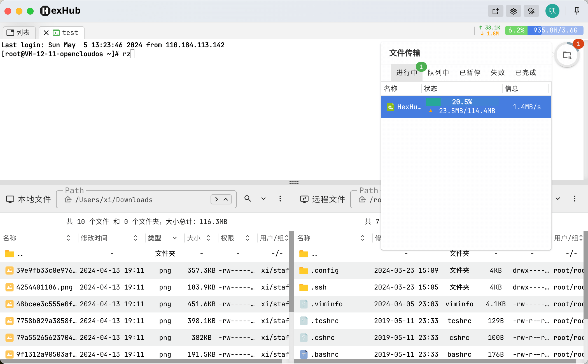View the 已完成 completed transfers tab

(x=525, y=73)
